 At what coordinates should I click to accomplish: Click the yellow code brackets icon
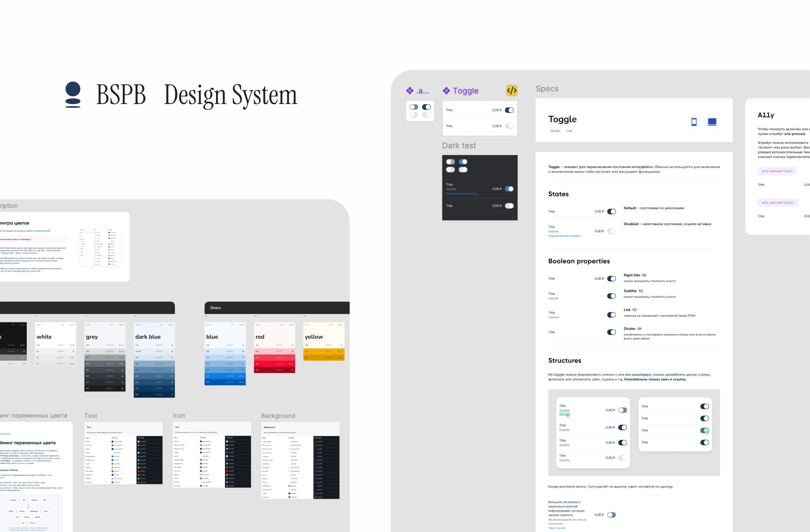(512, 90)
